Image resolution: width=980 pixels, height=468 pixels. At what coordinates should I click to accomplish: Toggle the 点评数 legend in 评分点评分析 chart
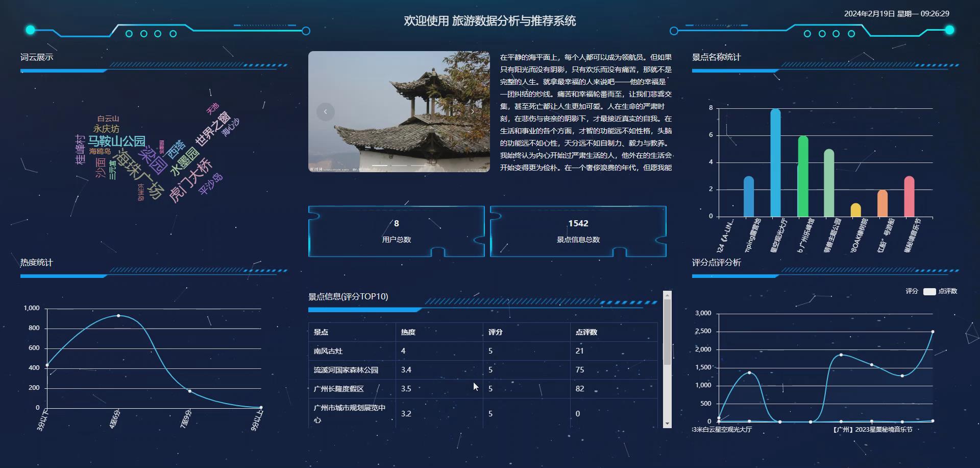pos(948,291)
